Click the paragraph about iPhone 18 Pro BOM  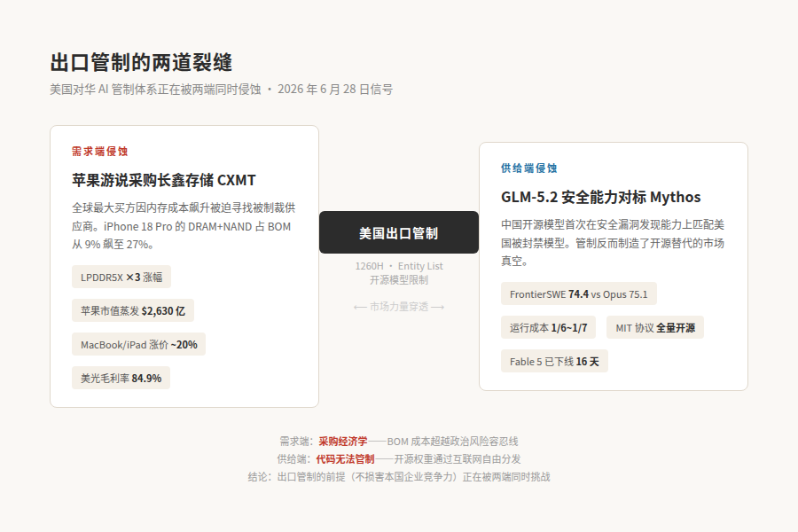[x=184, y=226]
